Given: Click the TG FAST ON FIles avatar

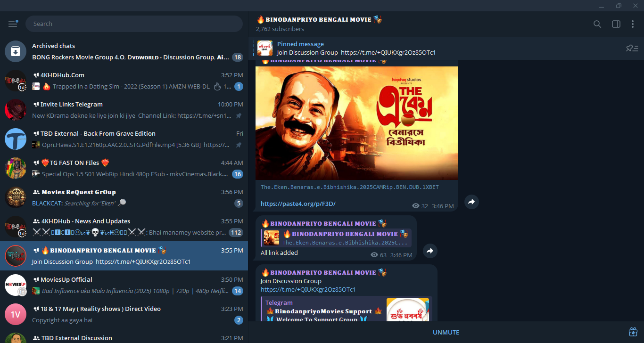Looking at the screenshot, I should pos(15,168).
